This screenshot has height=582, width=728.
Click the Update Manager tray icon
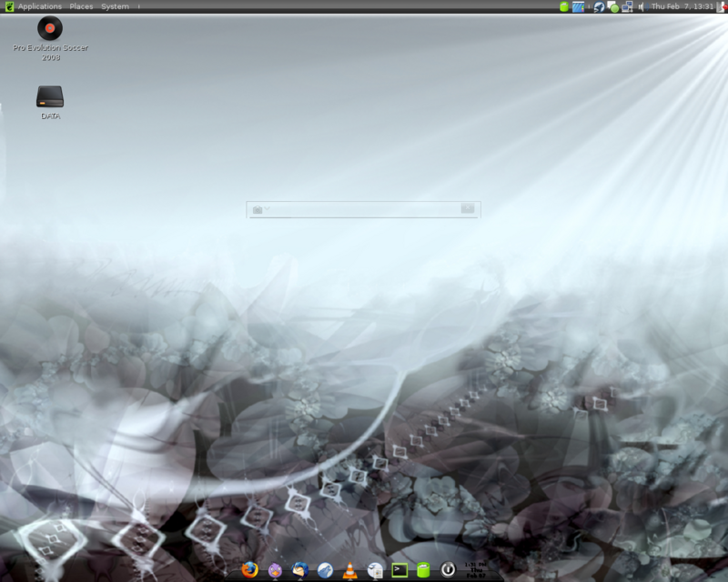click(x=614, y=7)
